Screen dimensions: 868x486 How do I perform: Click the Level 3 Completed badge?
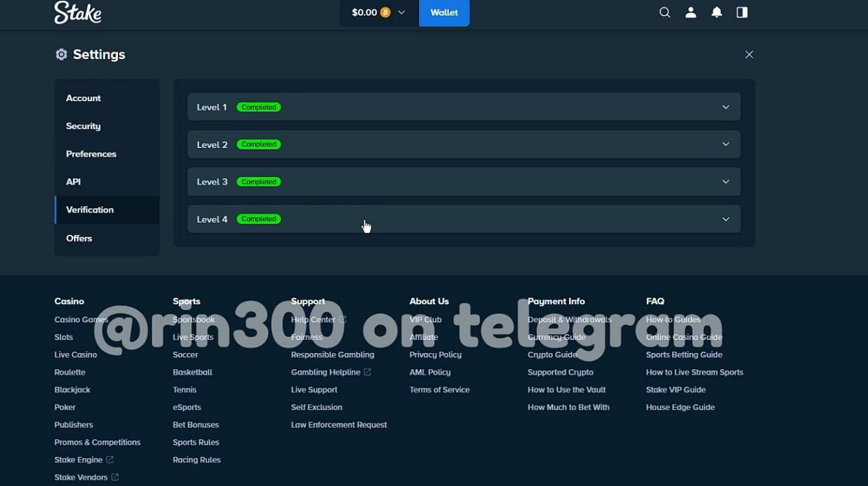click(x=258, y=182)
